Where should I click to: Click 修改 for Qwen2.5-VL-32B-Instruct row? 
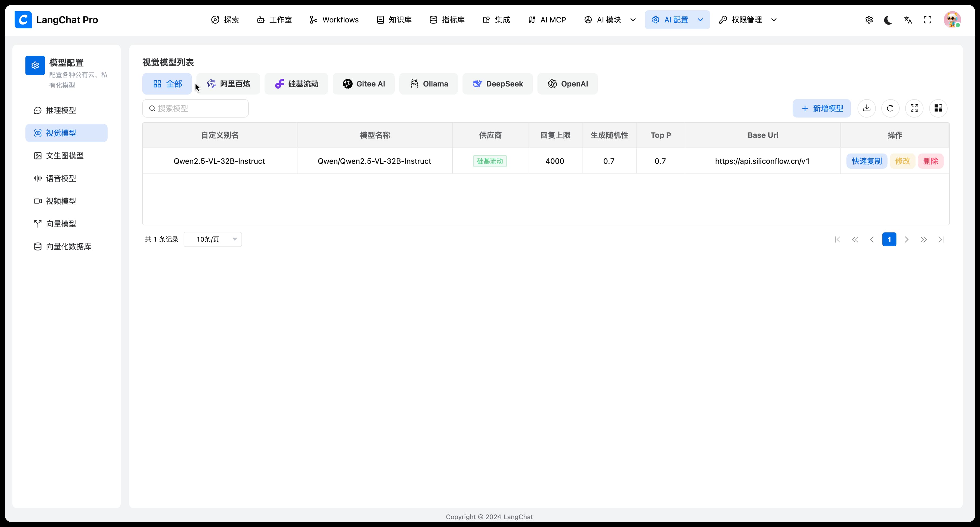(902, 161)
